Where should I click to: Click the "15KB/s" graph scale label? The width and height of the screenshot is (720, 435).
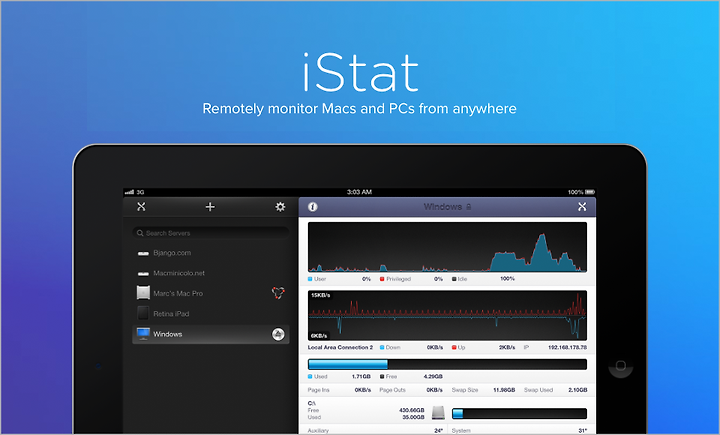click(x=321, y=295)
